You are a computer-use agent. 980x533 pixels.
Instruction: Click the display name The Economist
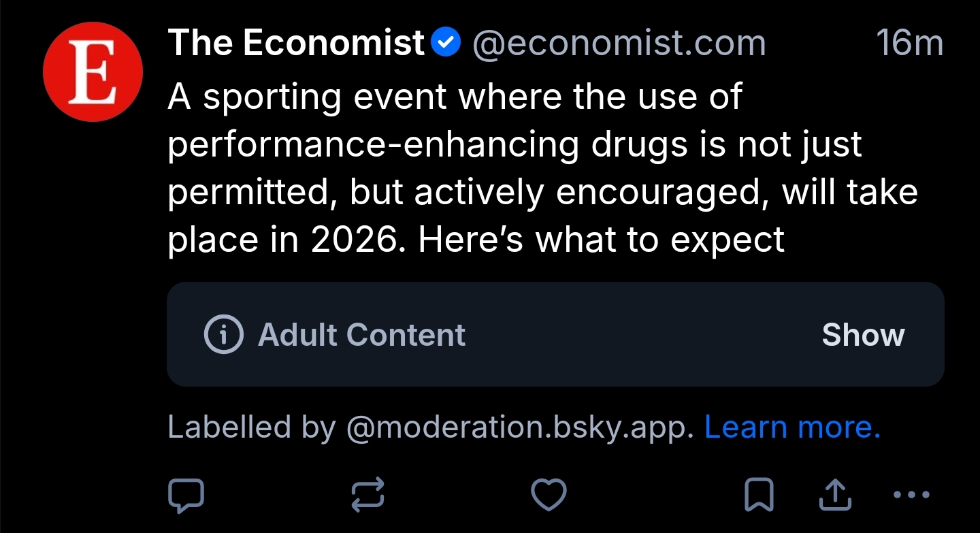tap(296, 44)
